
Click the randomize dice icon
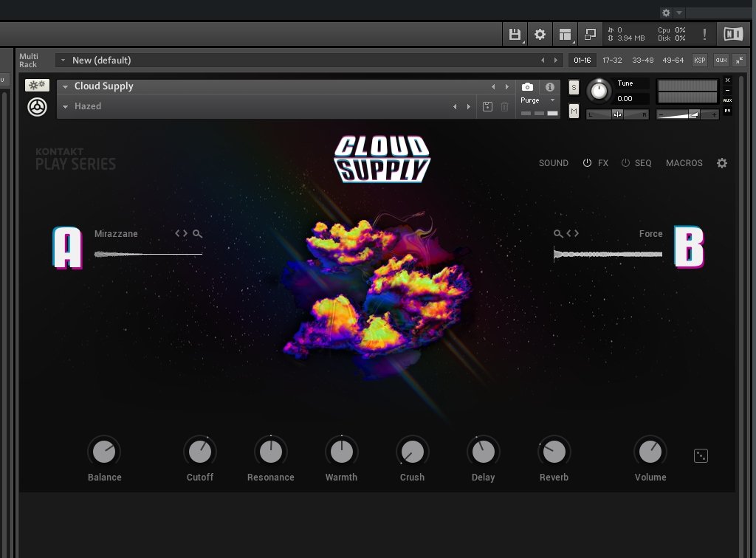[701, 456]
